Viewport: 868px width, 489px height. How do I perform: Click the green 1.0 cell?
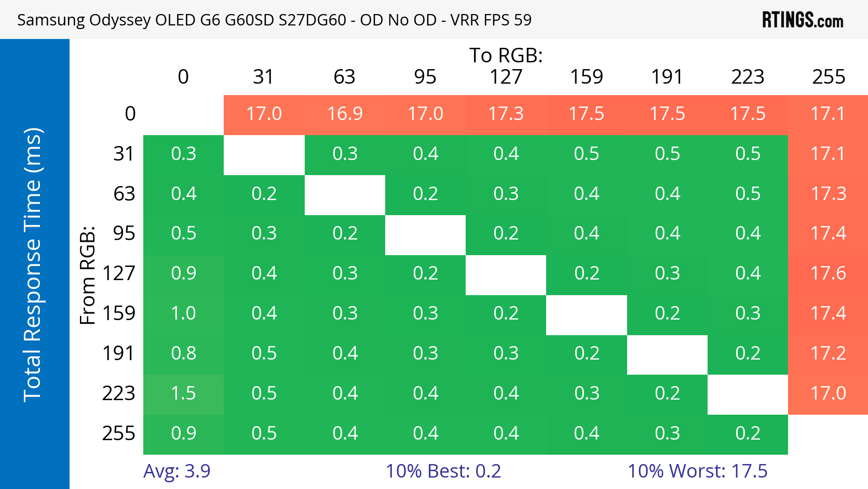[x=183, y=313]
